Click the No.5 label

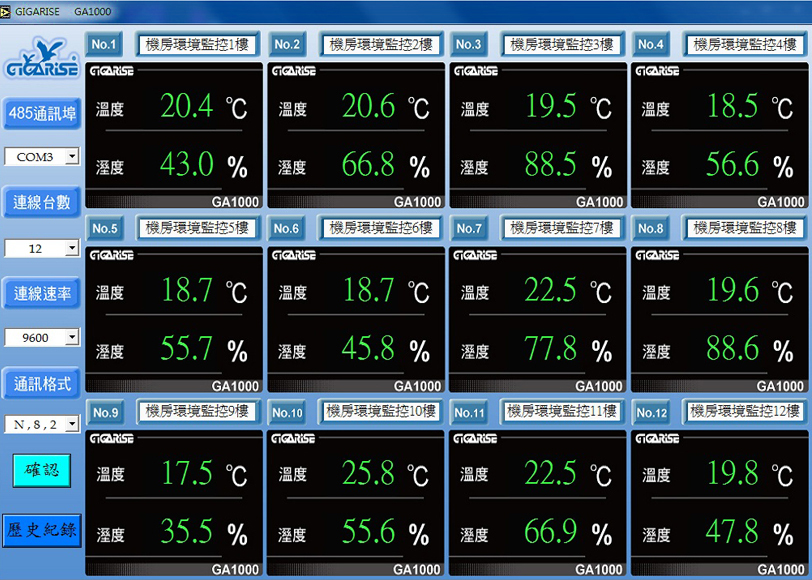click(105, 228)
